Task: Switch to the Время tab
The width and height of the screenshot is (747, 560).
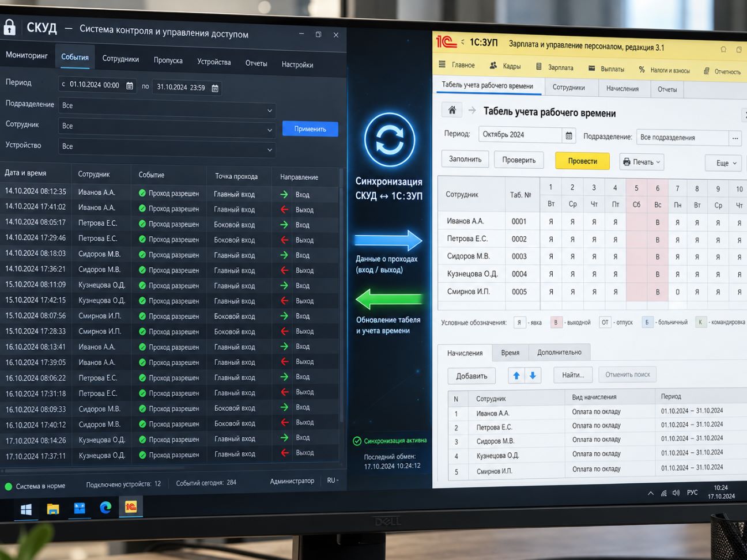Action: pos(510,353)
